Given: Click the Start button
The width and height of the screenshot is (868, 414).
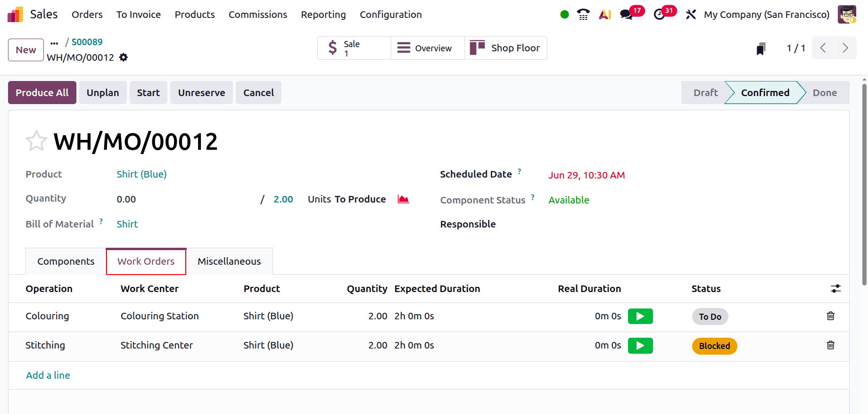Looking at the screenshot, I should 149,93.
